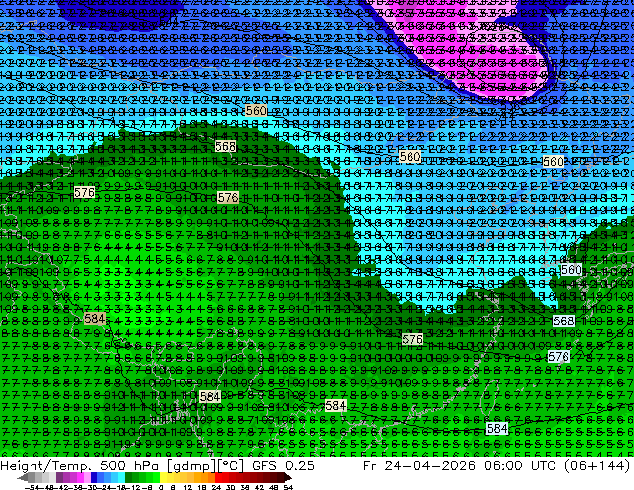Click the dark blue swatch in the legend

click(94, 477)
